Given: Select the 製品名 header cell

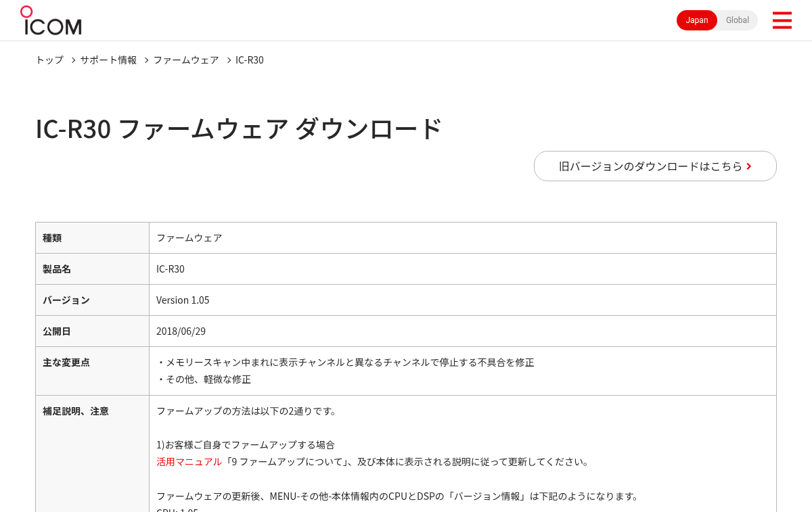Looking at the screenshot, I should click(x=92, y=269).
